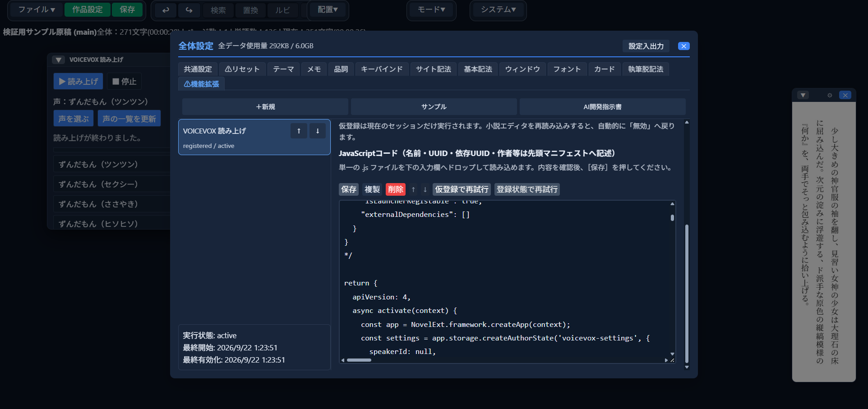Click red 削除 delete button
The image size is (868, 409).
[396, 189]
